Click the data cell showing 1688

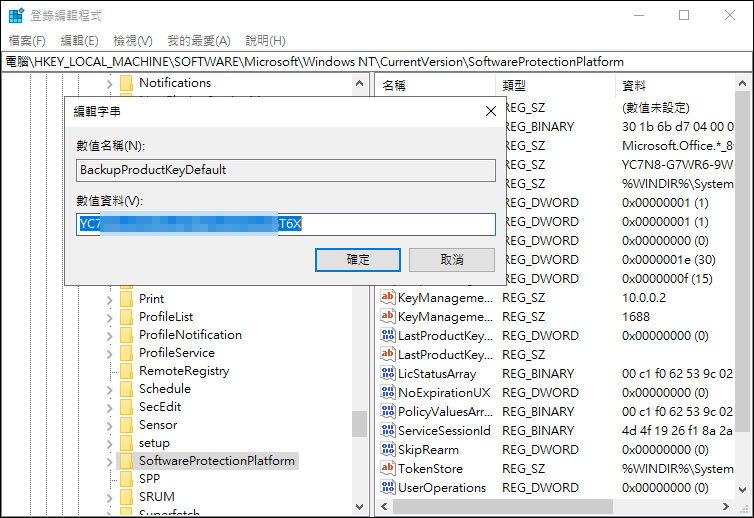[636, 316]
